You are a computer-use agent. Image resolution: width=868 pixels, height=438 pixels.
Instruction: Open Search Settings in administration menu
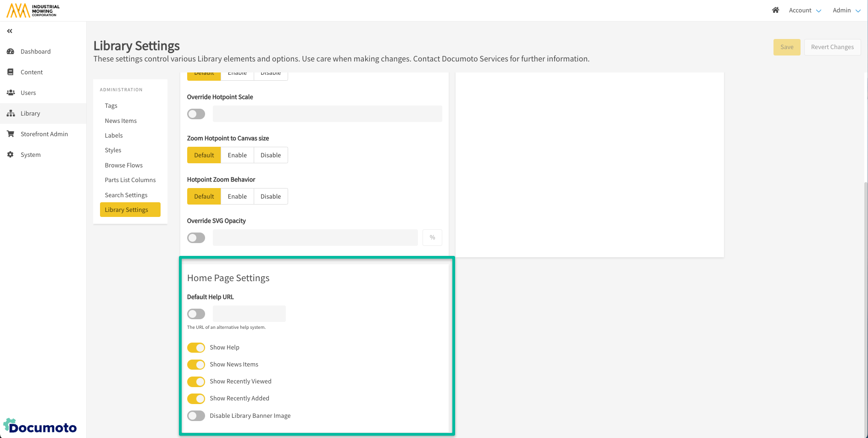tap(126, 195)
